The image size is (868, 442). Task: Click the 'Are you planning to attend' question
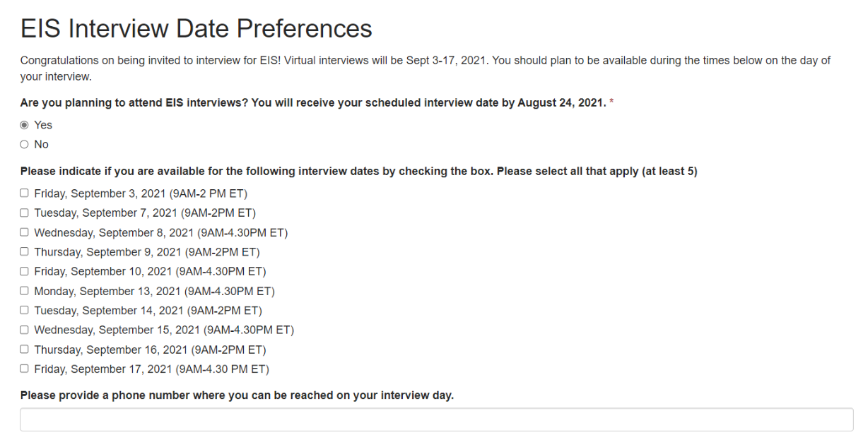(313, 103)
